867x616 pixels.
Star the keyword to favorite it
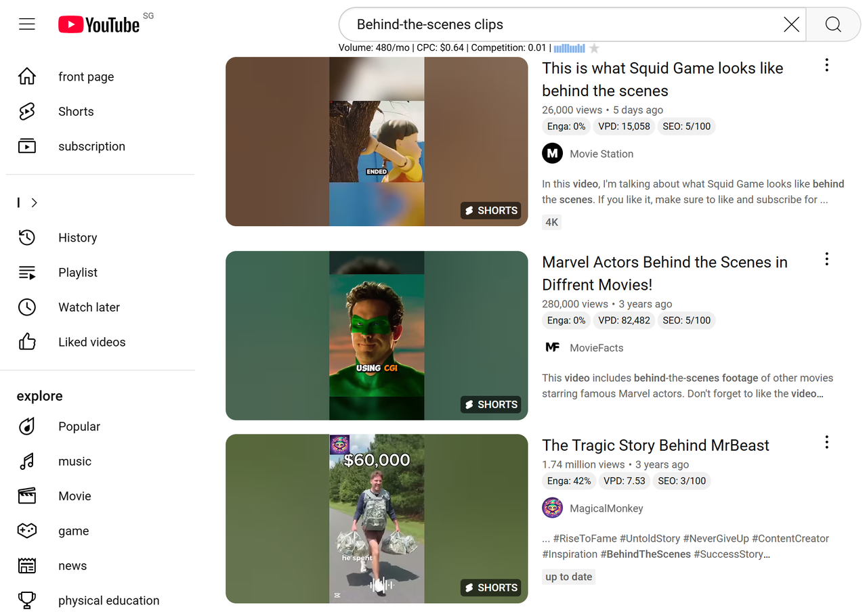[x=594, y=48]
